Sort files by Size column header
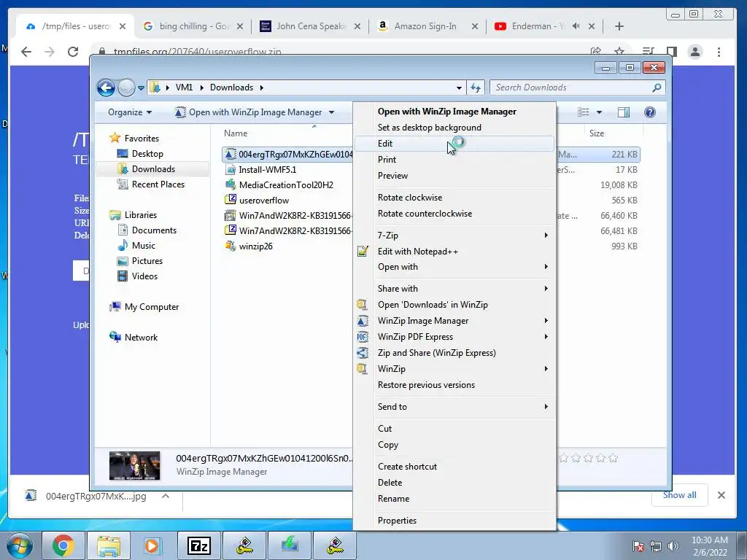 (x=597, y=134)
